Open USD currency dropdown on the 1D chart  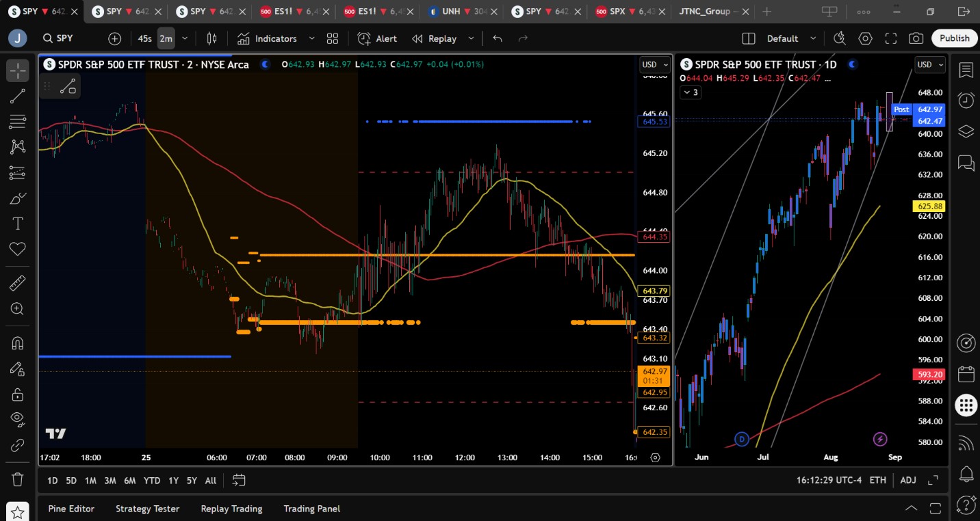pyautogui.click(x=929, y=64)
